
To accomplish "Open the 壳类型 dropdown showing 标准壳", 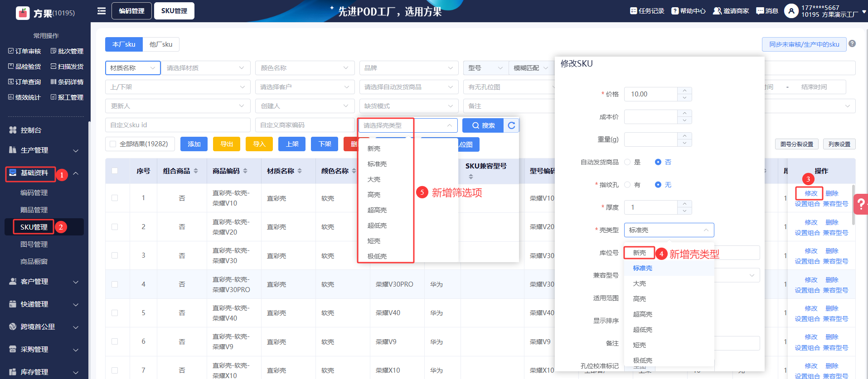I will click(x=669, y=230).
